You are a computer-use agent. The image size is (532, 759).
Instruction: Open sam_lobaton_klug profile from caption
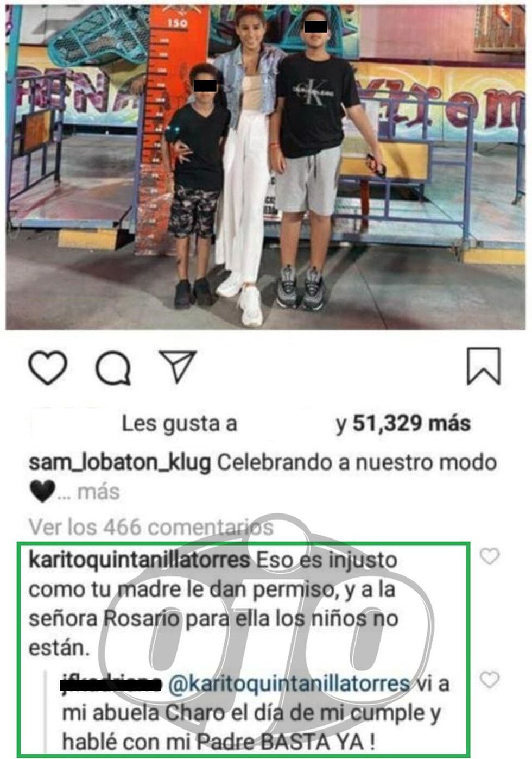(x=119, y=463)
